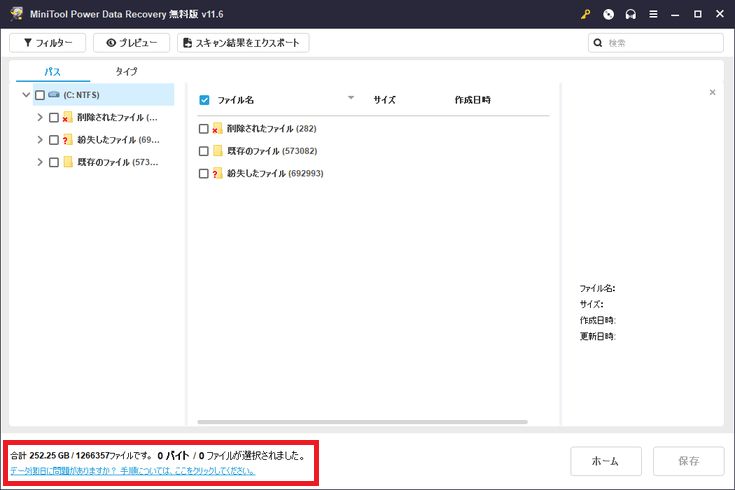This screenshot has width=735, height=490.
Task: Click the フィルター filter button
Action: (x=47, y=43)
